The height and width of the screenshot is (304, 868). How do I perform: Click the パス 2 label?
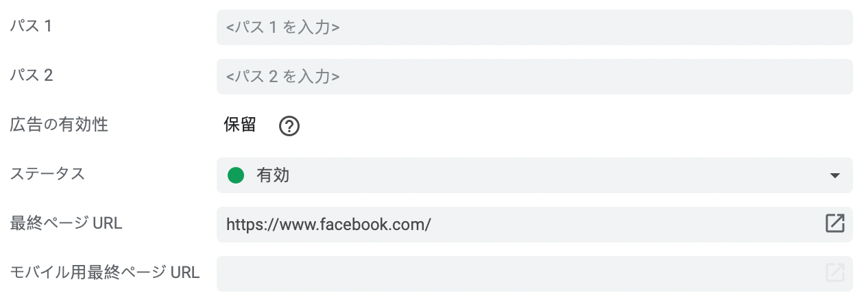[x=31, y=76]
